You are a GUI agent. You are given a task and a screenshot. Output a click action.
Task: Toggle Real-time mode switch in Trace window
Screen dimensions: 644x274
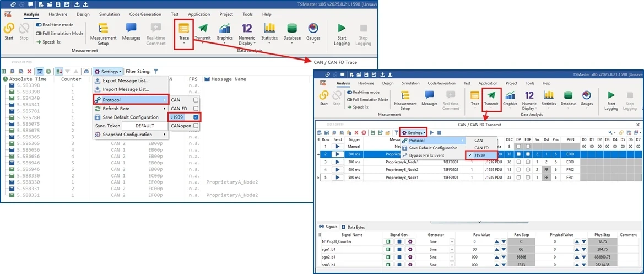click(x=39, y=25)
